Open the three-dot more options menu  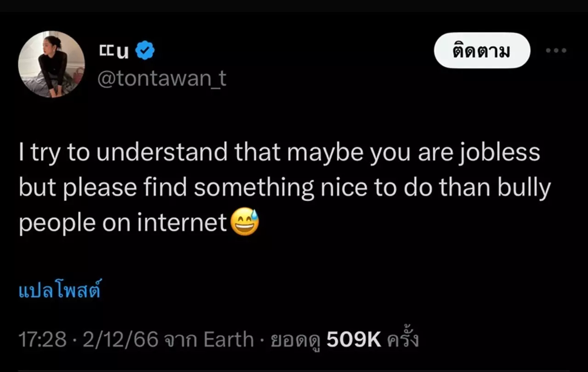click(x=556, y=51)
